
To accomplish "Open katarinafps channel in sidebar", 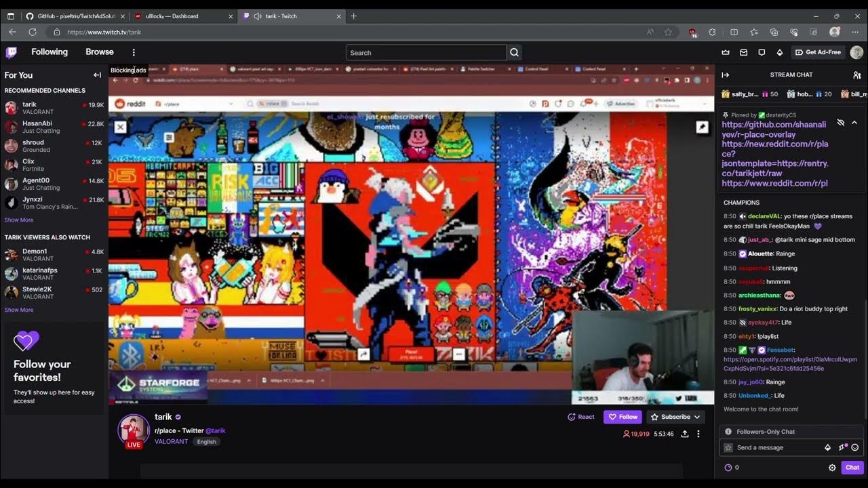I will tap(54, 274).
